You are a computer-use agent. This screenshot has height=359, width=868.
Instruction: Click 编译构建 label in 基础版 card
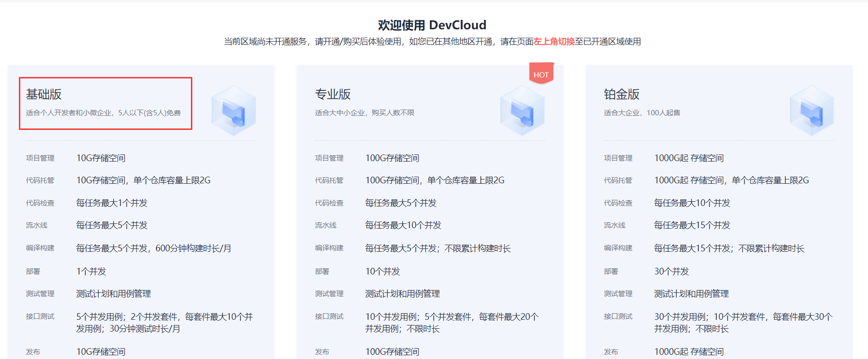click(40, 248)
